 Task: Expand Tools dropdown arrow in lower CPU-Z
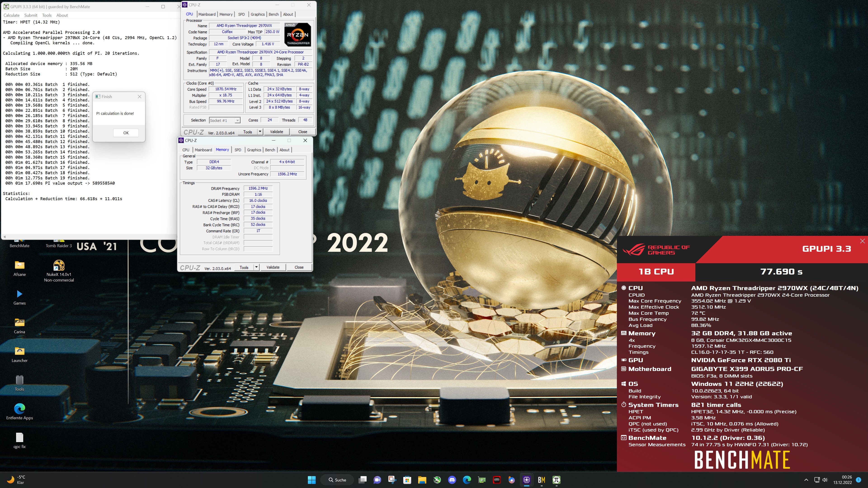coord(256,267)
